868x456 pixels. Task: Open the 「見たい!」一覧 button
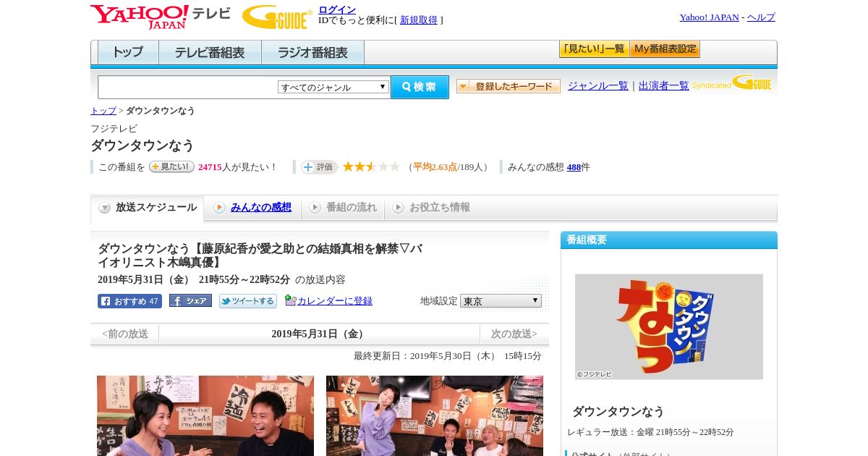[594, 49]
